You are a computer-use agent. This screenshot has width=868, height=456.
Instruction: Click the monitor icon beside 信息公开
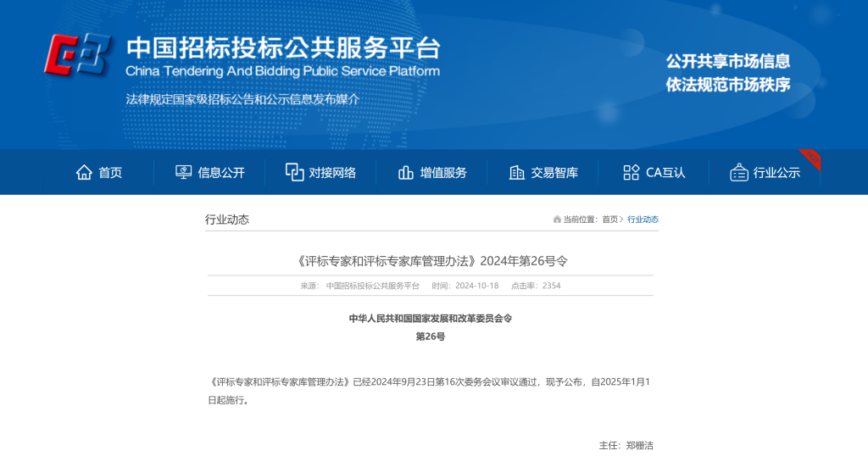point(183,172)
